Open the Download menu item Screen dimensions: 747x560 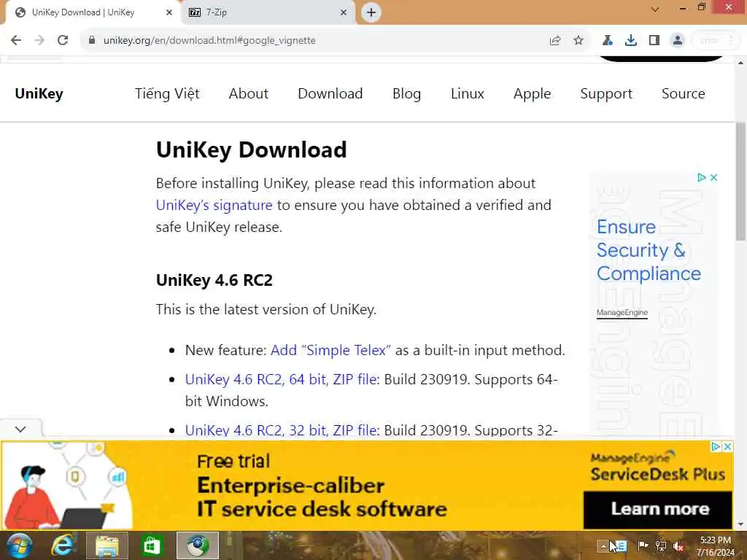330,94
